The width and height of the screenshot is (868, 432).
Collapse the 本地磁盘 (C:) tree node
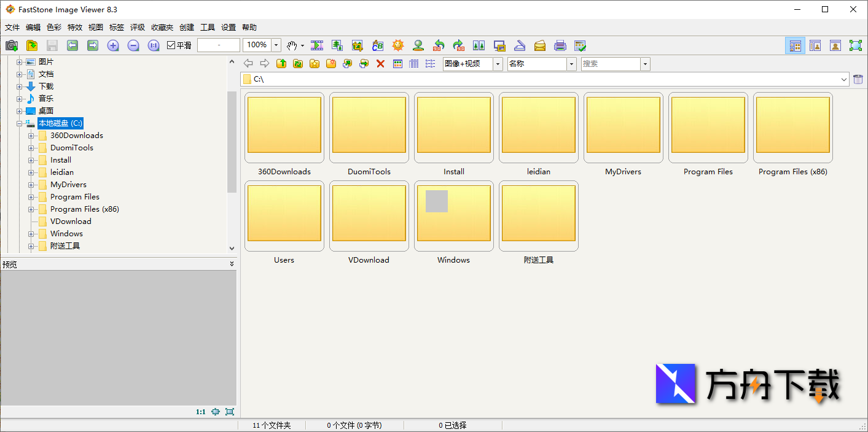coord(20,123)
